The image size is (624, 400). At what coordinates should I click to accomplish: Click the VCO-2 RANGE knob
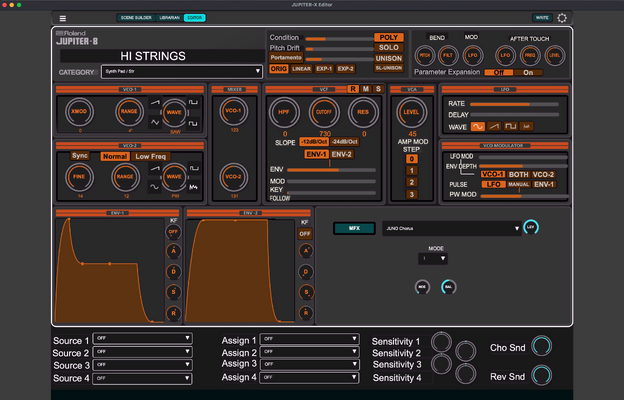click(125, 177)
